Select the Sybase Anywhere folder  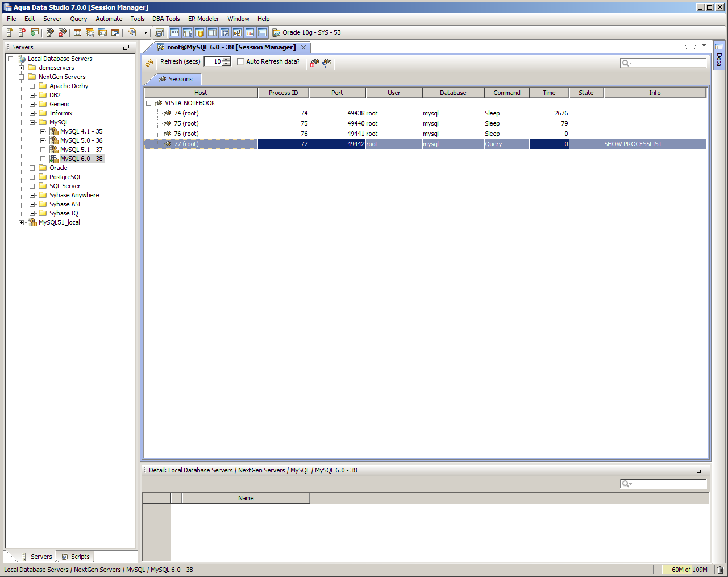(x=74, y=195)
